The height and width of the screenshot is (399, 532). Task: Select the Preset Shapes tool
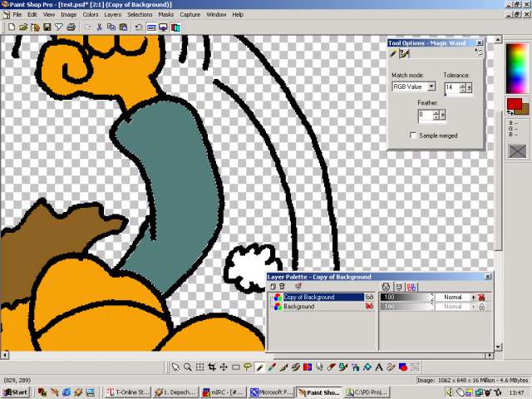pyautogui.click(x=403, y=367)
